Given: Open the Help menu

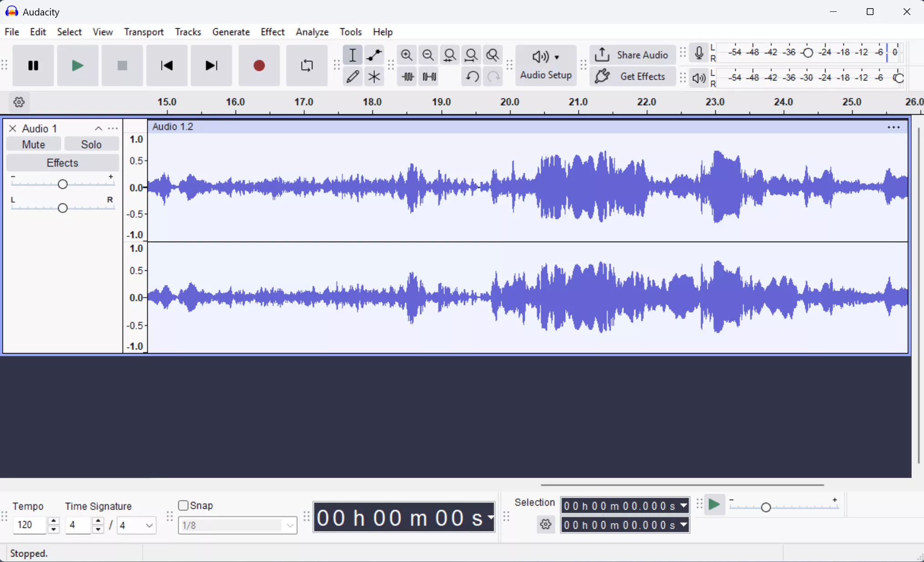Looking at the screenshot, I should 383,32.
